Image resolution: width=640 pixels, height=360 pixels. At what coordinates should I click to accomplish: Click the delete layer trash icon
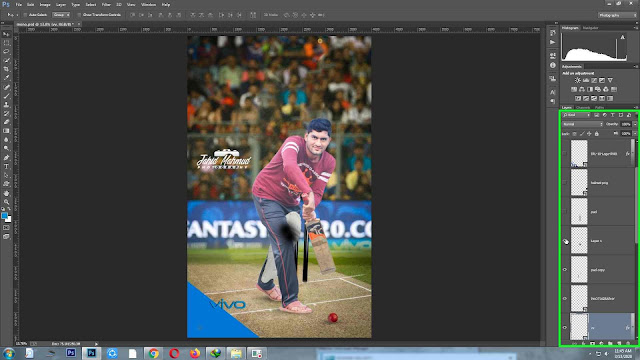tap(628, 344)
